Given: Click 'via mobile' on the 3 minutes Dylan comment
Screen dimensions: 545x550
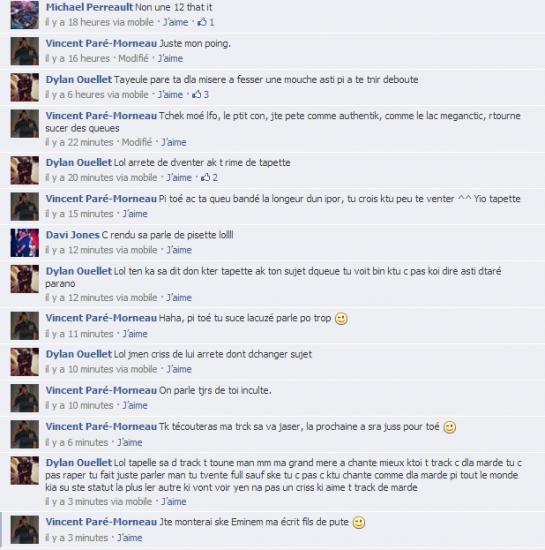Looking at the screenshot, I should point(130,501).
